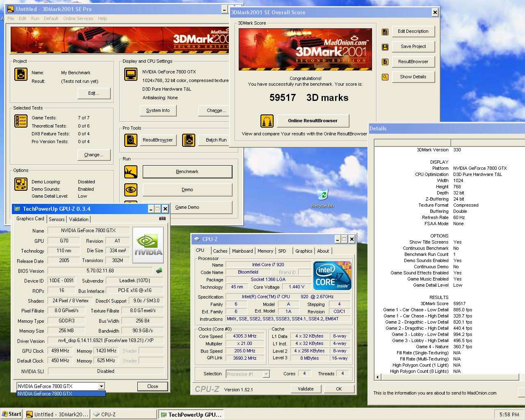
Task: Click the Project icon in 3DMark main window
Action: point(21,74)
